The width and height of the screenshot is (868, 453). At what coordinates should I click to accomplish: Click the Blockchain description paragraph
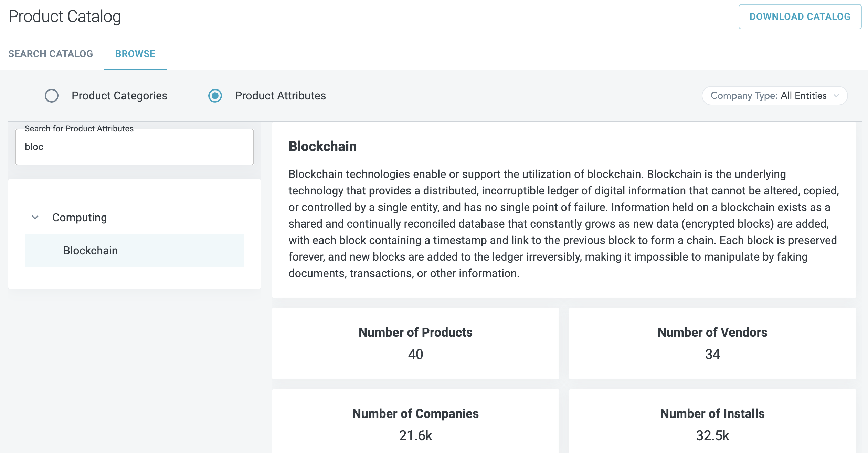coord(563,224)
